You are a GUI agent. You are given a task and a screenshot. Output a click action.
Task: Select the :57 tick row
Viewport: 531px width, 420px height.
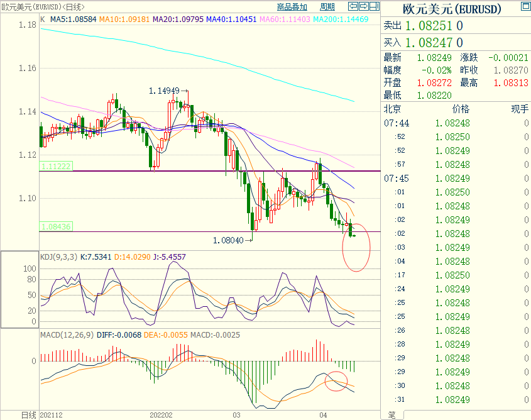456,165
